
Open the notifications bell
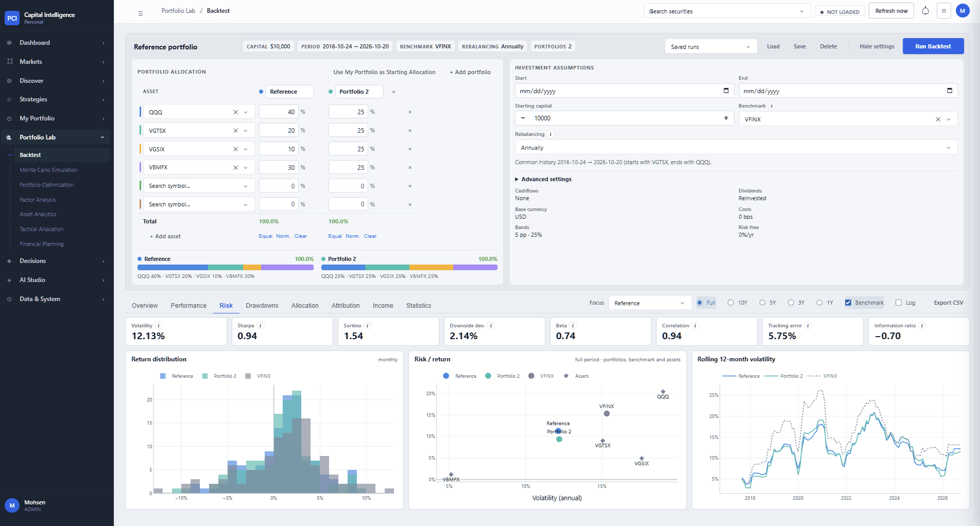[x=925, y=11]
